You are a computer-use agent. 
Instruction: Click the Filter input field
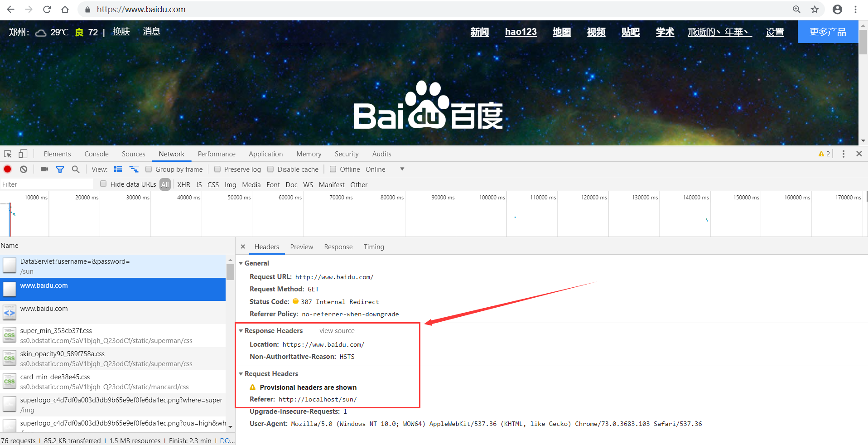[47, 184]
